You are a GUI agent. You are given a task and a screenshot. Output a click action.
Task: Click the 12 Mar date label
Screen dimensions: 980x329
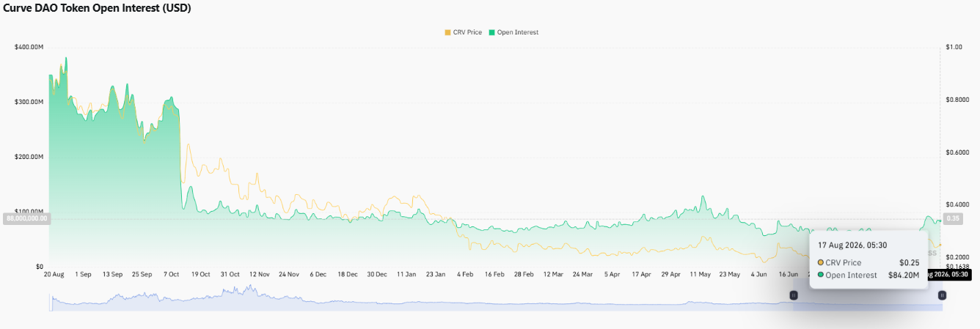tap(553, 274)
